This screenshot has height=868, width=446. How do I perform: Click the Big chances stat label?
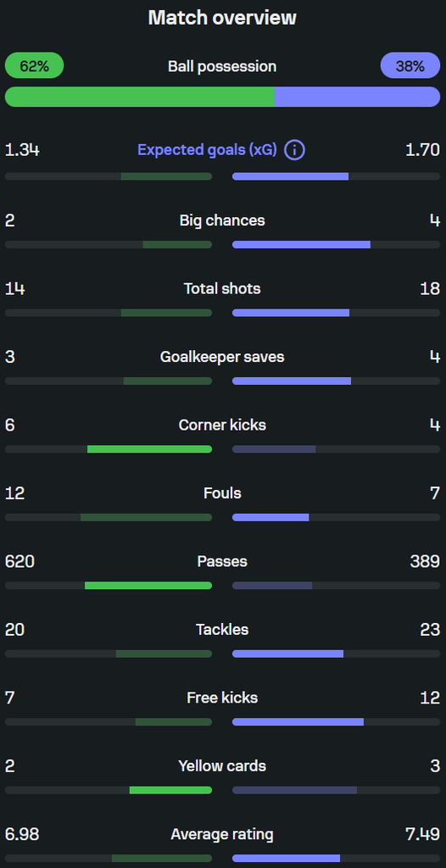coord(222,220)
